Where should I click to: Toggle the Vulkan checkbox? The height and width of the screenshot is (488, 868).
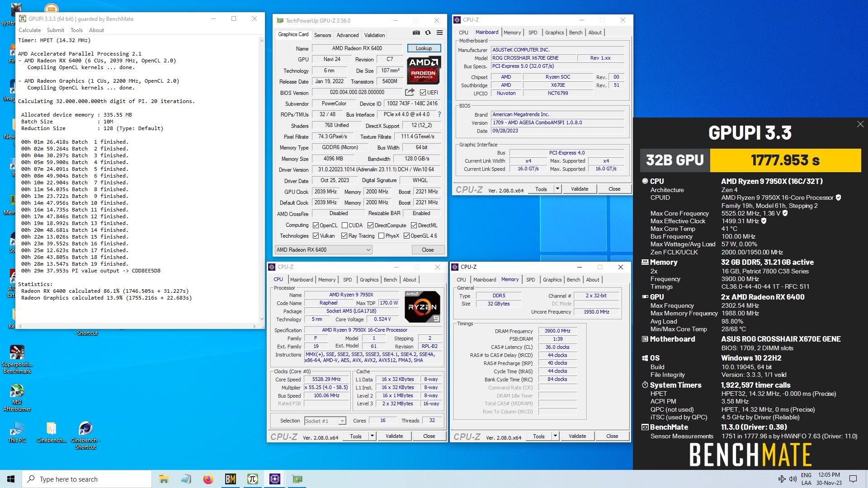click(x=316, y=236)
